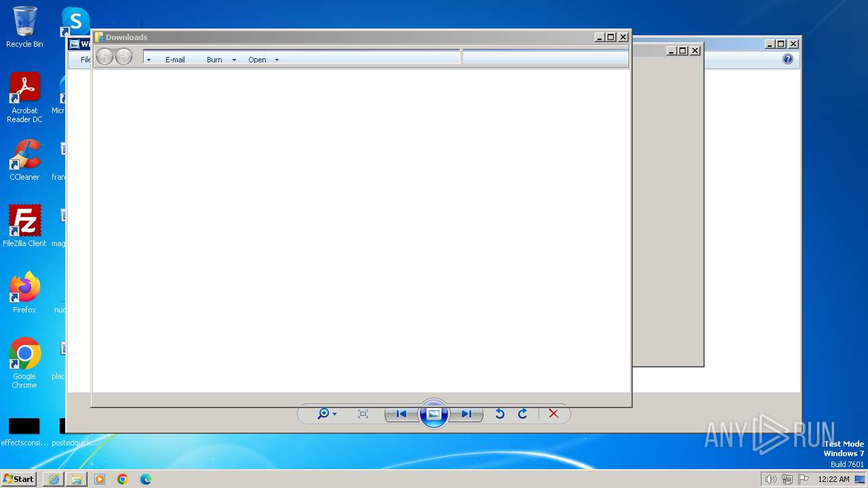Viewport: 868px width, 488px height.
Task: Select the effectsconsi... desktop file
Action: pyautogui.click(x=24, y=432)
